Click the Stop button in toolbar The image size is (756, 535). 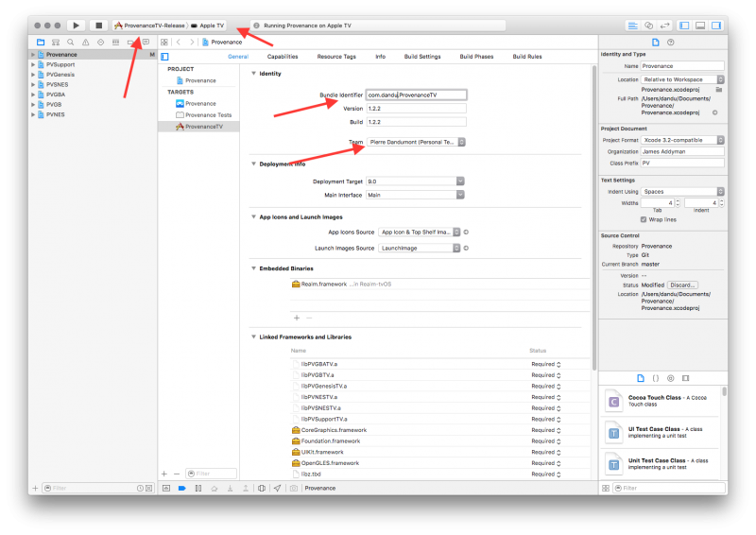coord(98,26)
